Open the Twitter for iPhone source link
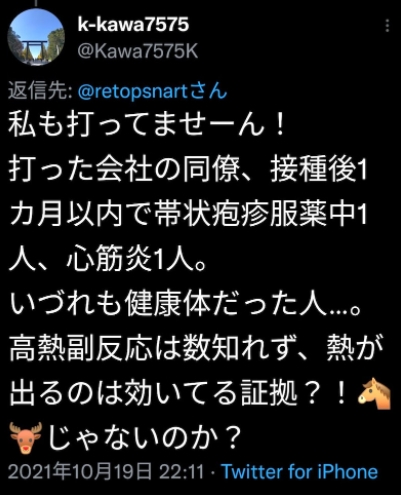Viewport: 401px width, 495px height. [x=300, y=472]
